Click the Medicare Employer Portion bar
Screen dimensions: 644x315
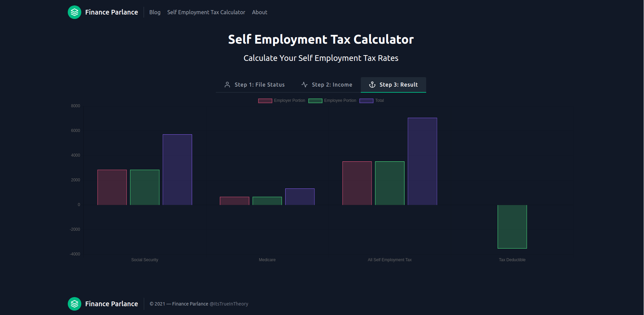pos(234,201)
